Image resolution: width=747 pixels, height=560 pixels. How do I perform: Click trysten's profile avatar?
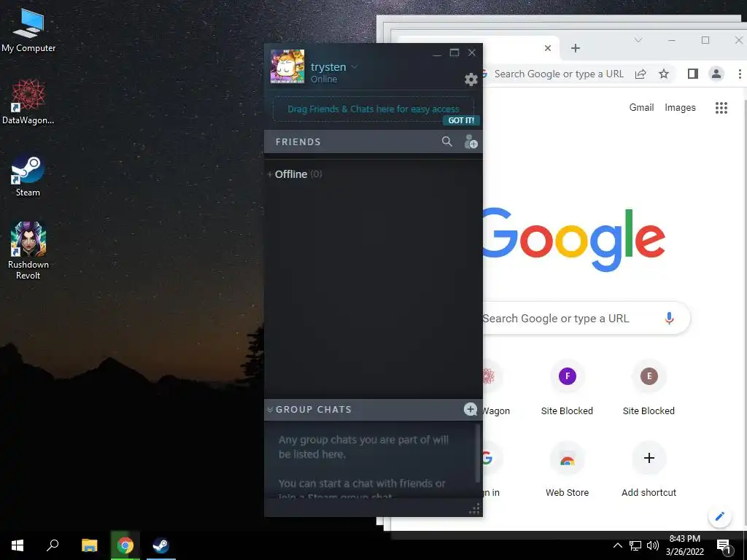(x=287, y=66)
